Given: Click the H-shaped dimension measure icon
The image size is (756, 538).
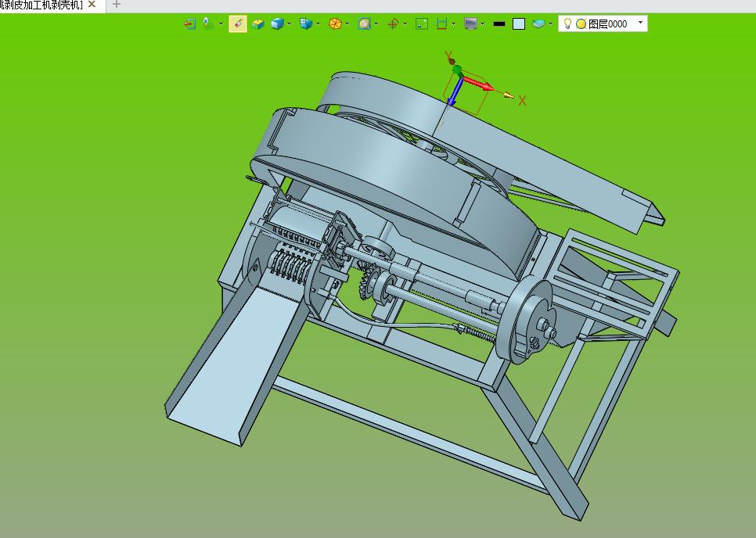Looking at the screenshot, I should [441, 23].
